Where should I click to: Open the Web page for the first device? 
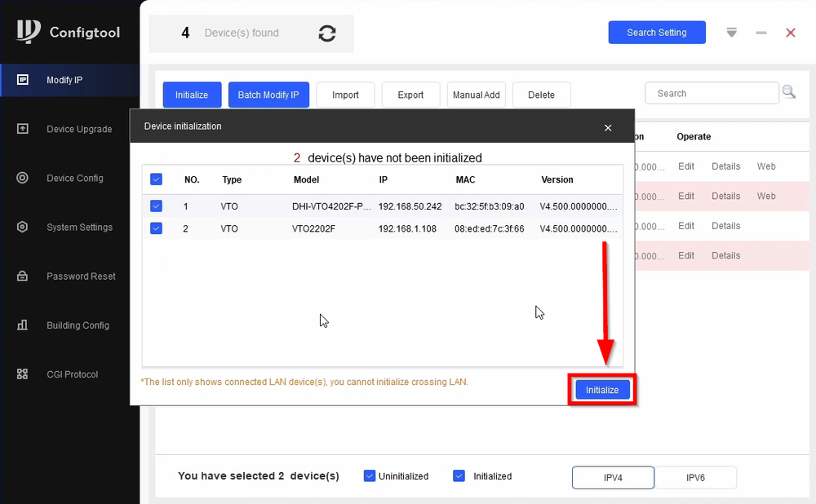tap(765, 166)
